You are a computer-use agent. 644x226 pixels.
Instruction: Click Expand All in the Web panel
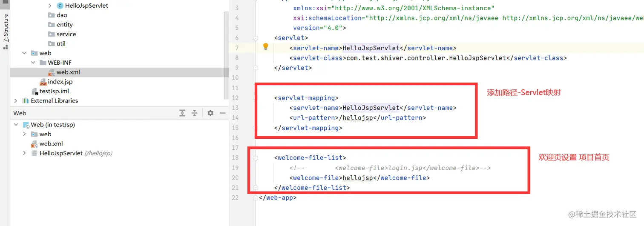pos(182,113)
